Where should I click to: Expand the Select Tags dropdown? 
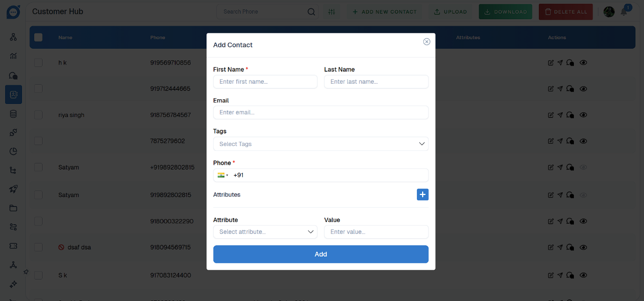click(321, 144)
